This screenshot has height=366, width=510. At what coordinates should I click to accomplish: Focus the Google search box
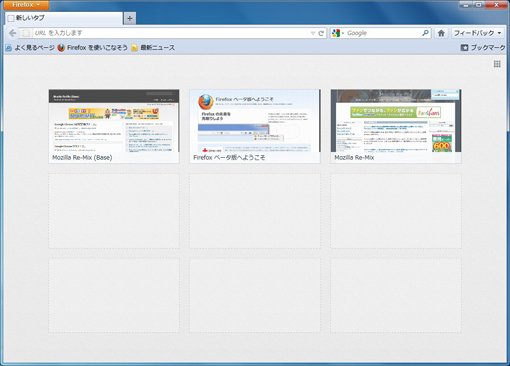click(x=383, y=33)
